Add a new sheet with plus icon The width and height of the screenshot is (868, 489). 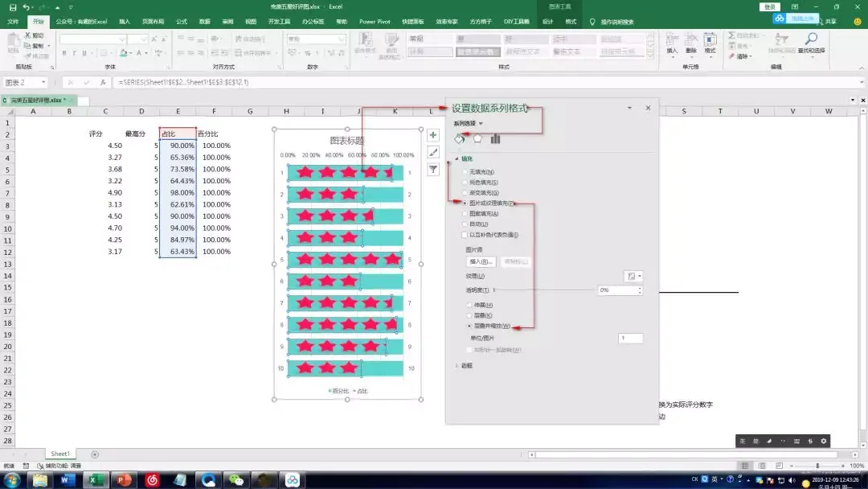[95, 454]
